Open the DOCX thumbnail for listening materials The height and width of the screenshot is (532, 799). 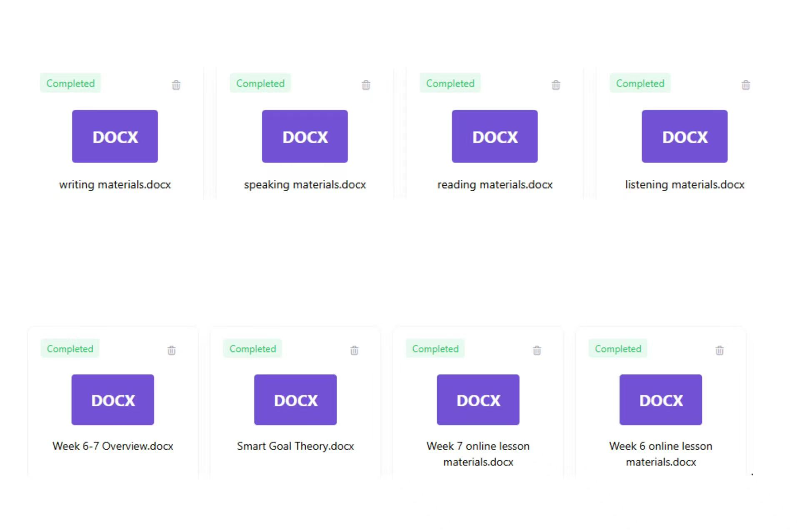(x=685, y=136)
